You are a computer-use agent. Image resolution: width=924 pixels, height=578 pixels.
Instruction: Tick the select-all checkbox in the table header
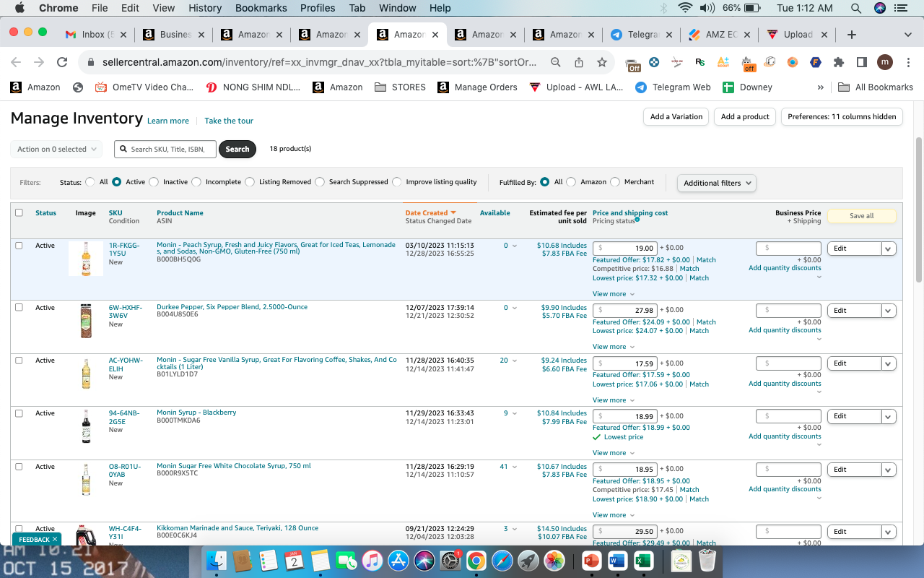pos(19,212)
